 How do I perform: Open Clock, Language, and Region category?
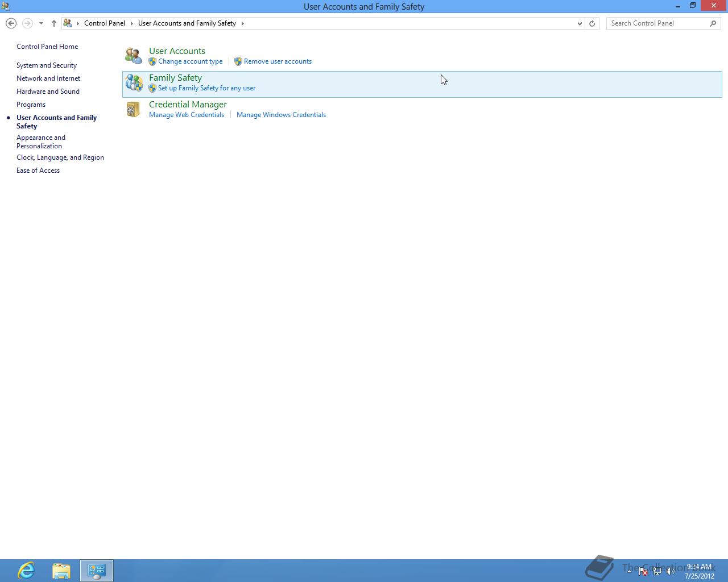[60, 157]
